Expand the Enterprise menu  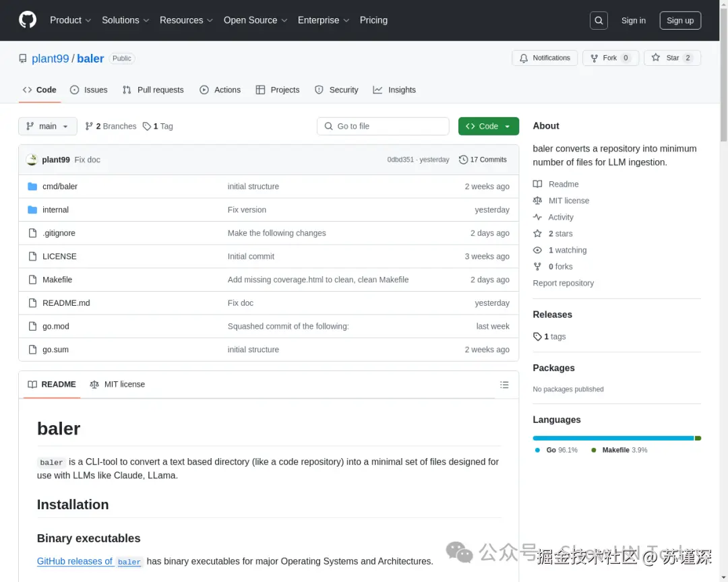pos(324,20)
